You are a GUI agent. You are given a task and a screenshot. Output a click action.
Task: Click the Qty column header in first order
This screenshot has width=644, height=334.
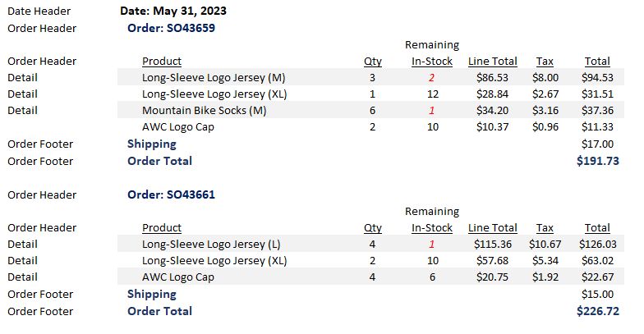point(373,61)
